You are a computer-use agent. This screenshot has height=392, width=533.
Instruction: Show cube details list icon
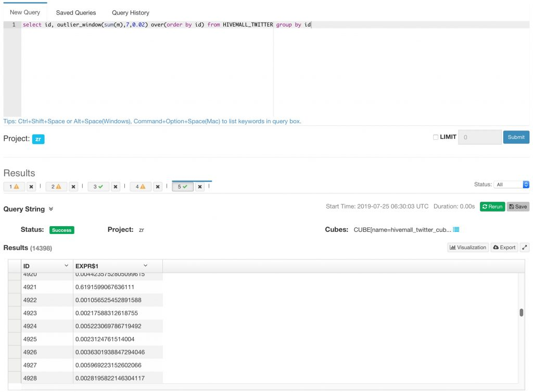tap(456, 230)
